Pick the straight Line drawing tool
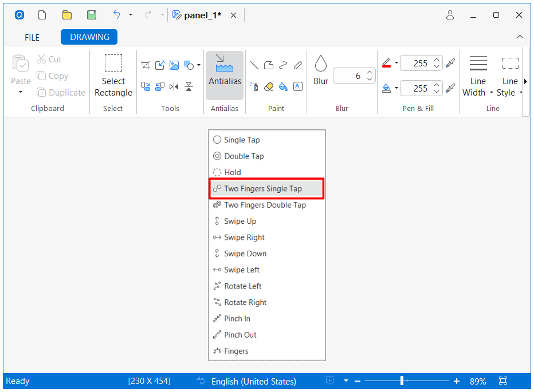Screen dimensions: 534x392 254,65
